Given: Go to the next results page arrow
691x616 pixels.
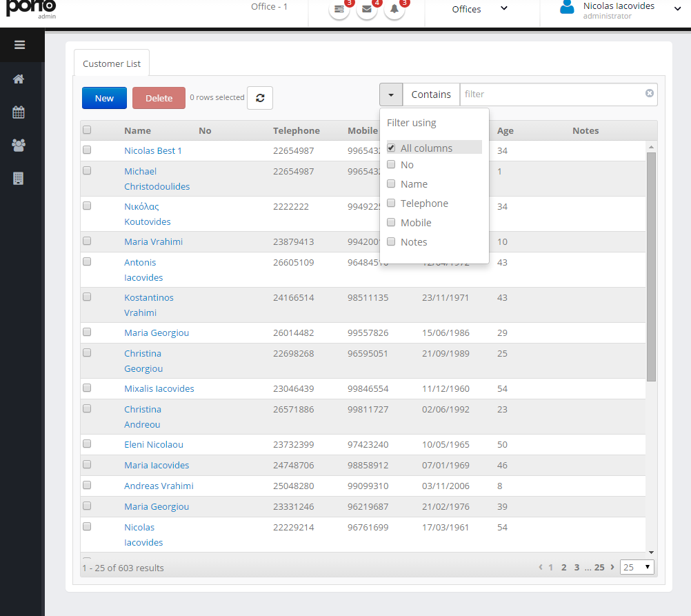Looking at the screenshot, I should point(612,567).
